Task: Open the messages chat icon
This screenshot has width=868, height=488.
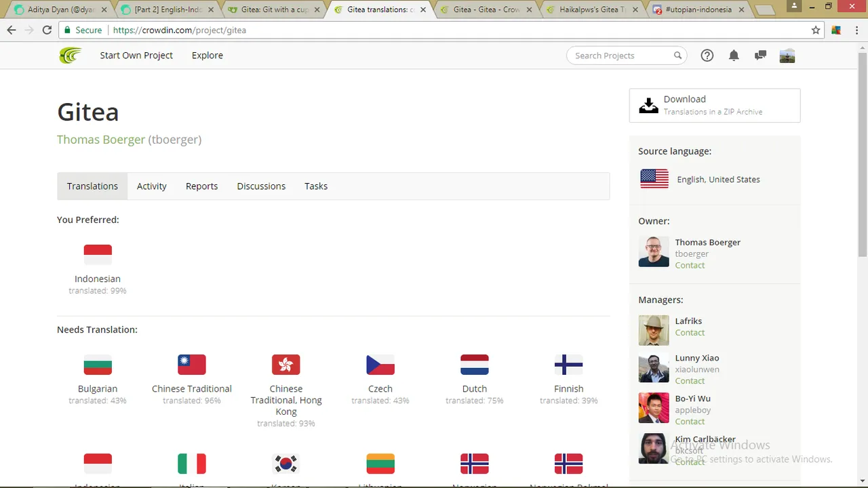Action: (760, 56)
